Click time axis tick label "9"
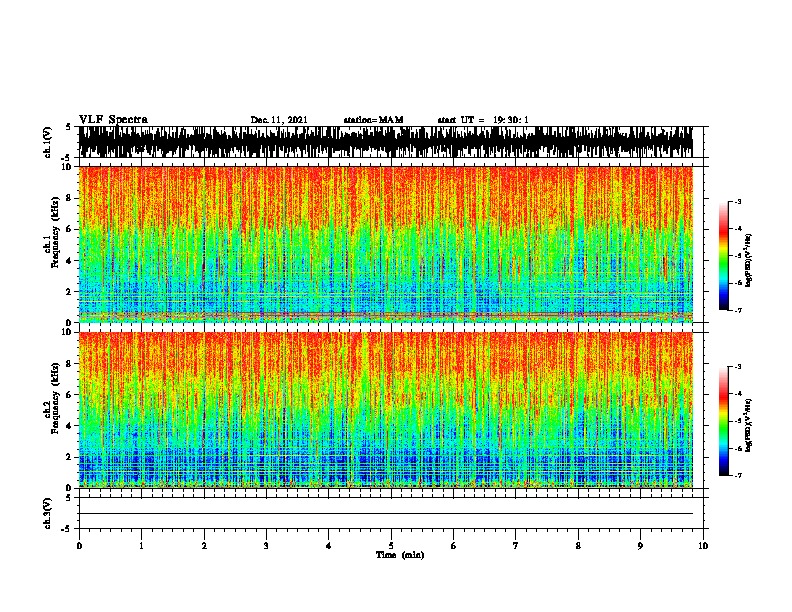This screenshot has height=612, width=792. pos(640,546)
